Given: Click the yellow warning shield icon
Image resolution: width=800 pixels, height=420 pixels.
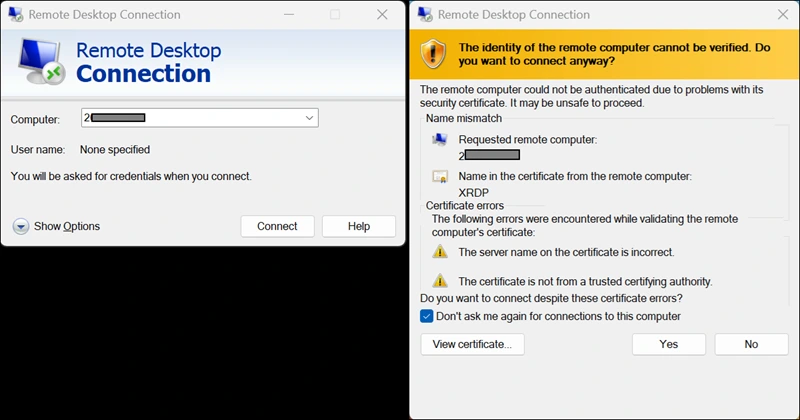Looking at the screenshot, I should coord(433,54).
